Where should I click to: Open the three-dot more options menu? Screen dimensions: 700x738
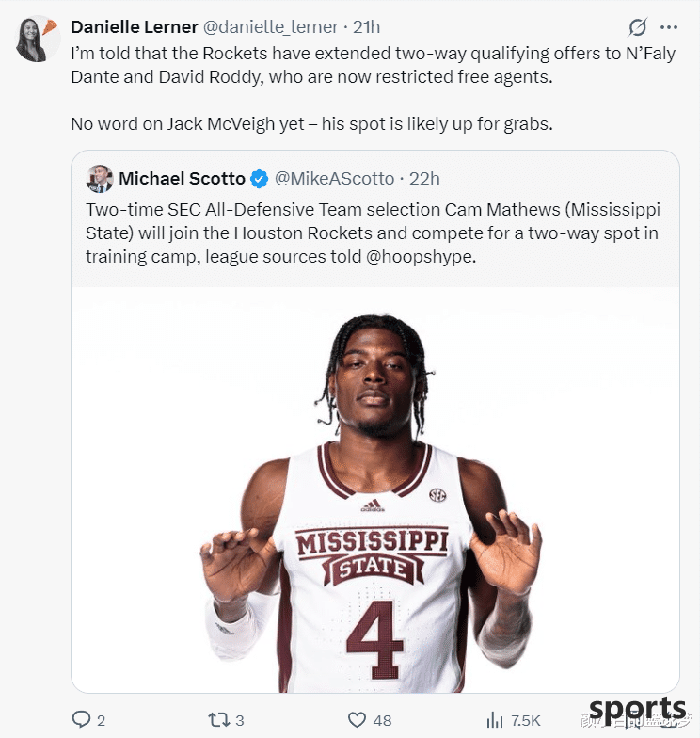click(668, 27)
